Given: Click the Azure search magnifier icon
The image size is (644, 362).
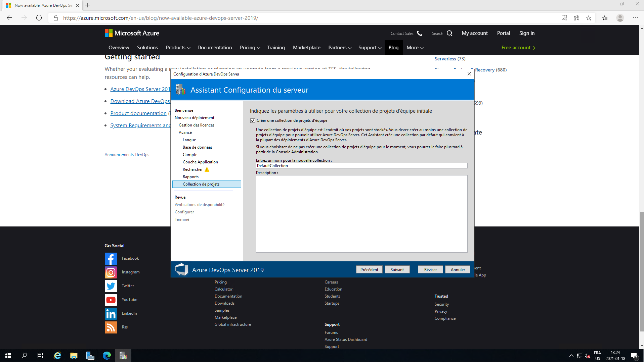Looking at the screenshot, I should [x=449, y=33].
